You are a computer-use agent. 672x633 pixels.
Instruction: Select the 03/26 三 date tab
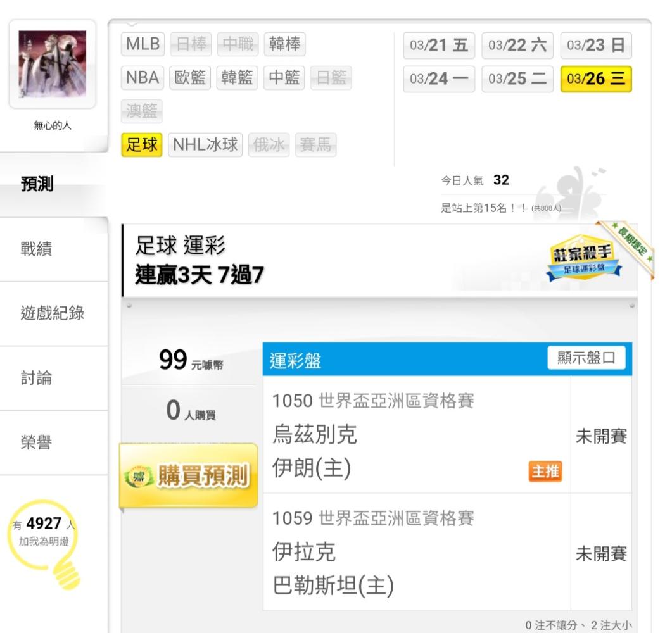[x=596, y=78]
